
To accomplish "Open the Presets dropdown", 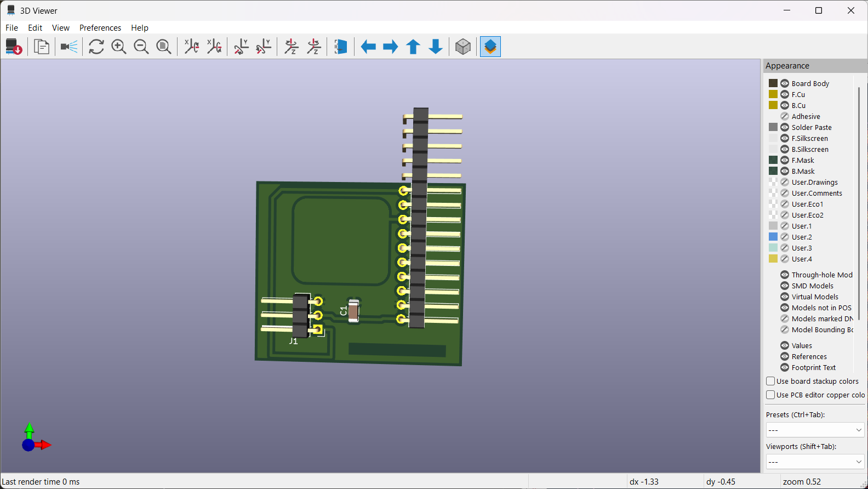I will (815, 430).
